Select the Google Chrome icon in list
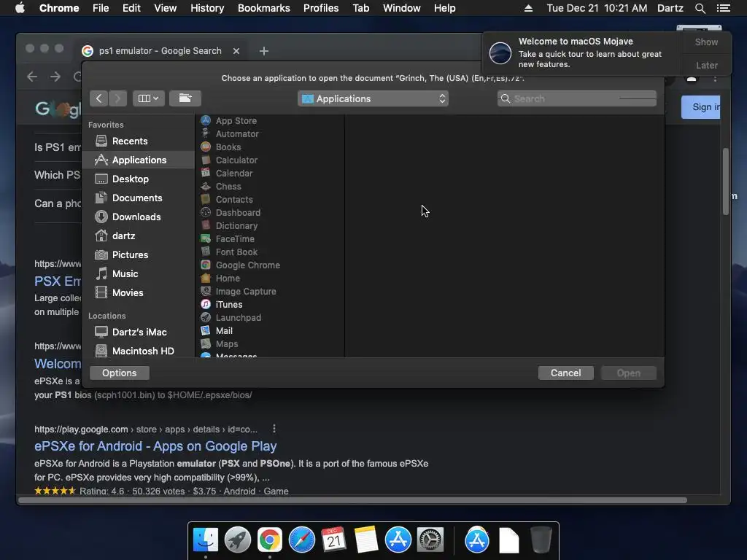The image size is (747, 560). [x=206, y=265]
